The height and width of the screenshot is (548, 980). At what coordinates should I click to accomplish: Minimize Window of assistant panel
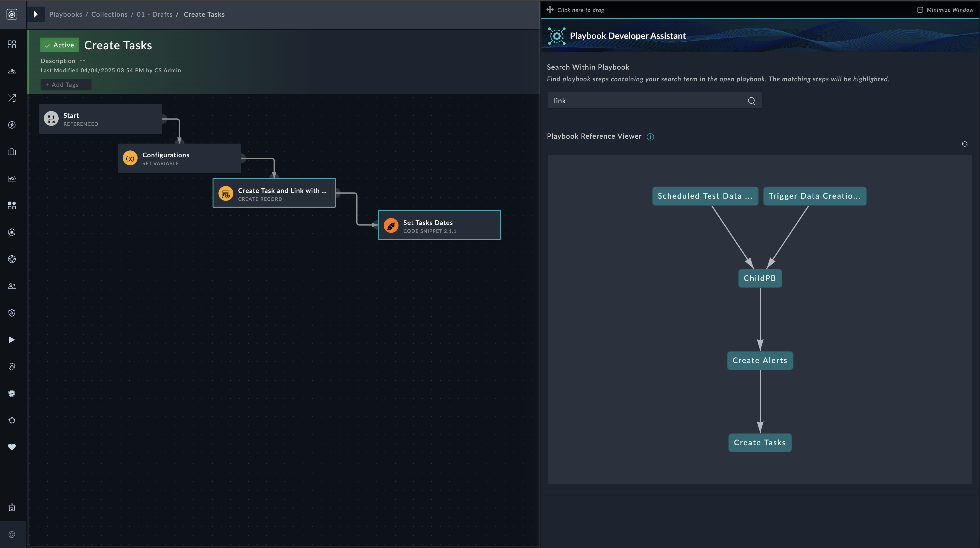click(945, 10)
